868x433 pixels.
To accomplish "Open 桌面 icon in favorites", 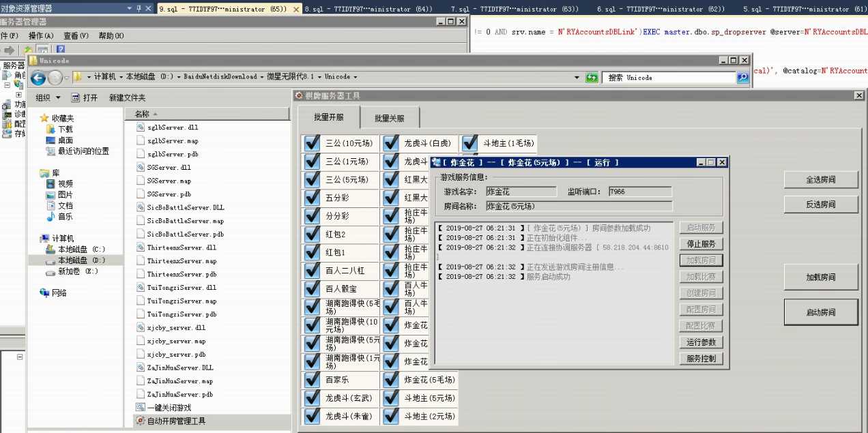I will [x=50, y=140].
